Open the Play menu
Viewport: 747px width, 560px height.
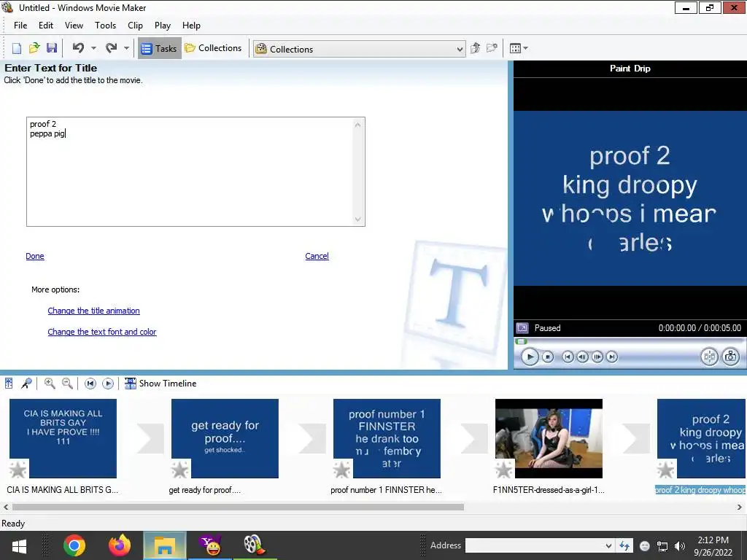[x=163, y=26]
